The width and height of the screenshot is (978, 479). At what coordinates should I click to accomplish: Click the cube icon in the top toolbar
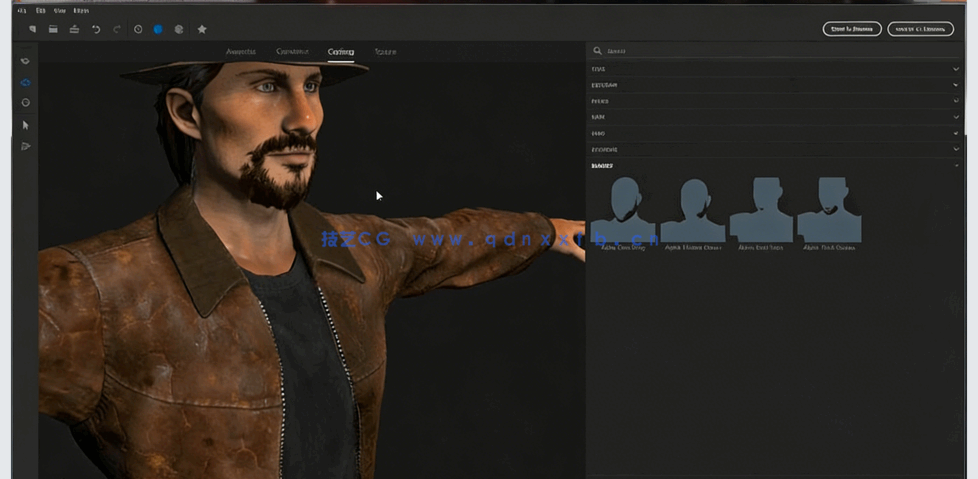coord(179,30)
